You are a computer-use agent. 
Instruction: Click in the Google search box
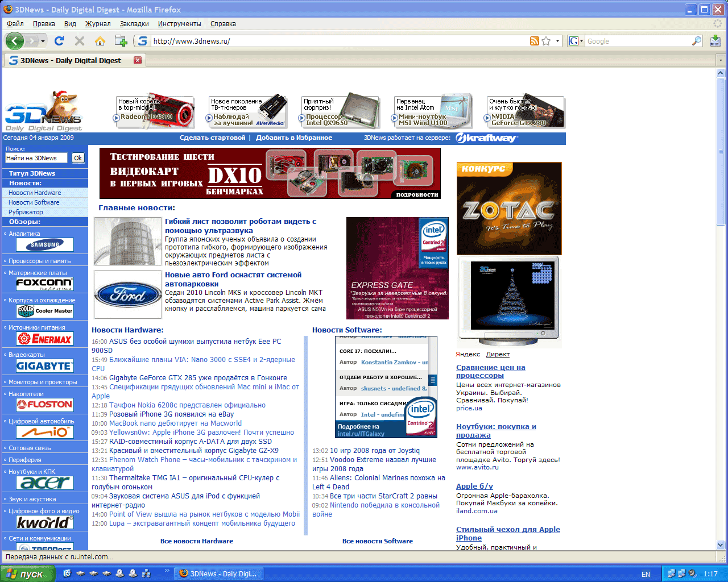(638, 41)
